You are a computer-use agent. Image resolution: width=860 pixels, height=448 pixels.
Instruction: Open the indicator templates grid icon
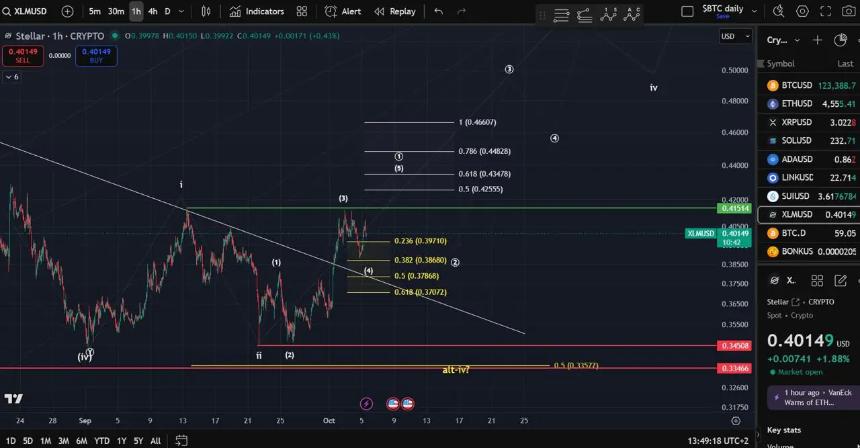[x=302, y=11]
